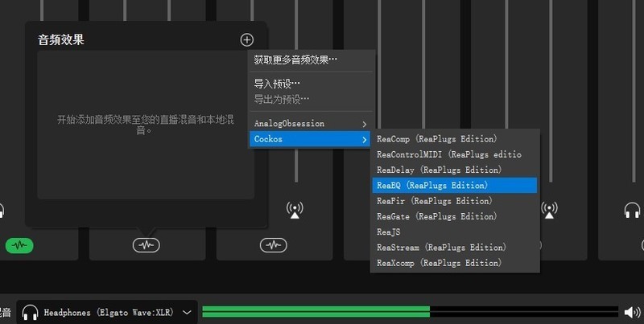Add ReaStream (ReaPlugs Edition) plugin
The width and height of the screenshot is (644, 324).
[455, 248]
